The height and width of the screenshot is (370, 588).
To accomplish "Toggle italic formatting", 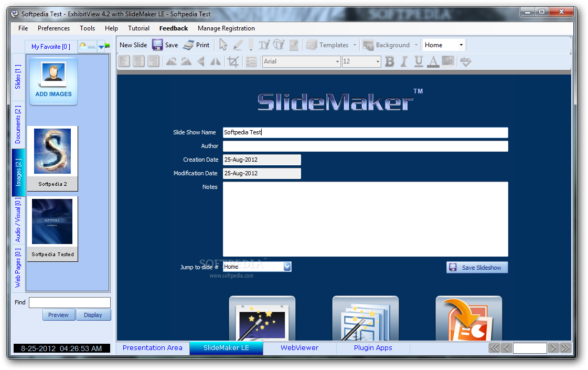I will (x=404, y=61).
